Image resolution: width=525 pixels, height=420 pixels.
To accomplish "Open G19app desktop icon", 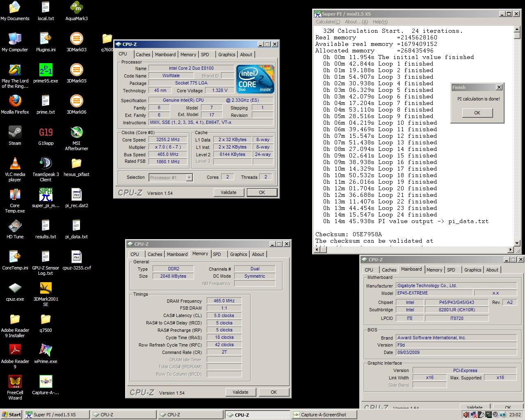I will tap(46, 136).
